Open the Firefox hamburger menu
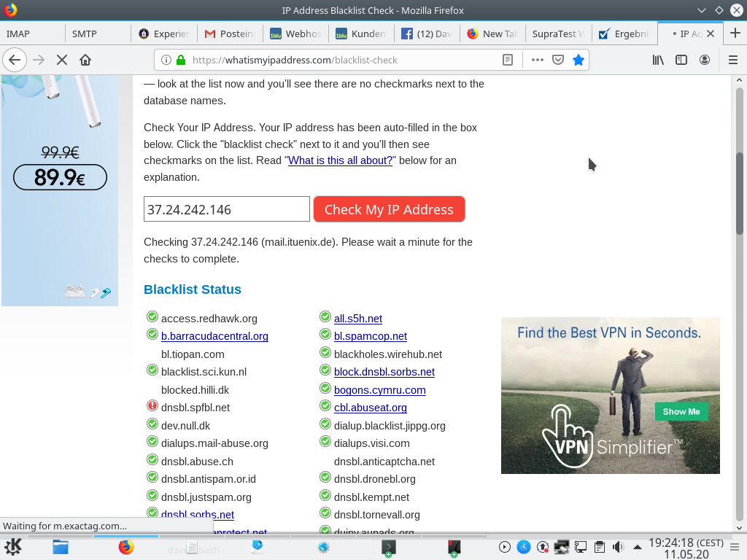 tap(733, 60)
